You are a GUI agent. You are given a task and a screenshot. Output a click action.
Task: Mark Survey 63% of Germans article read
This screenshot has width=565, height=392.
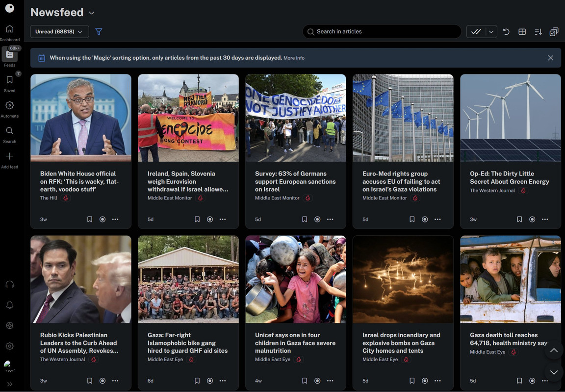[317, 219]
